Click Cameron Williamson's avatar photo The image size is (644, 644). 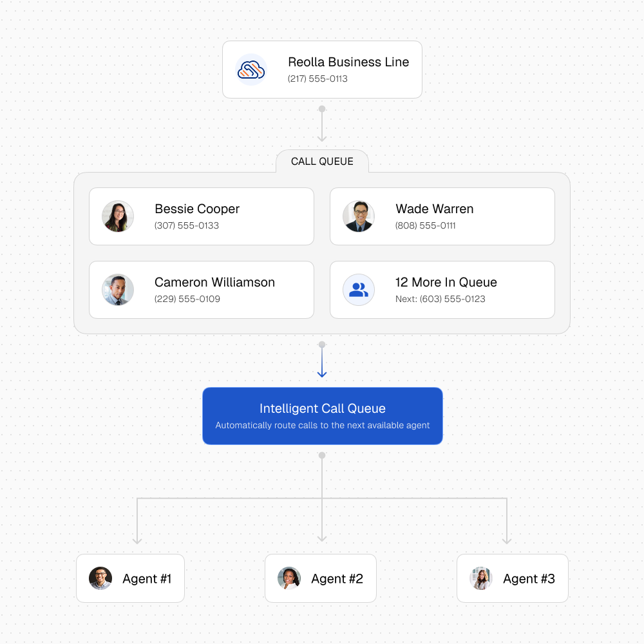[x=118, y=290]
